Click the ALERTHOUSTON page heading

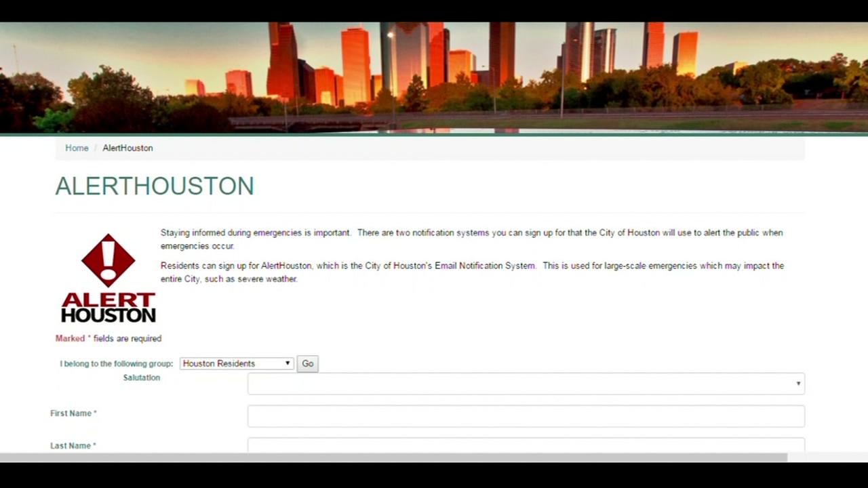(155, 186)
